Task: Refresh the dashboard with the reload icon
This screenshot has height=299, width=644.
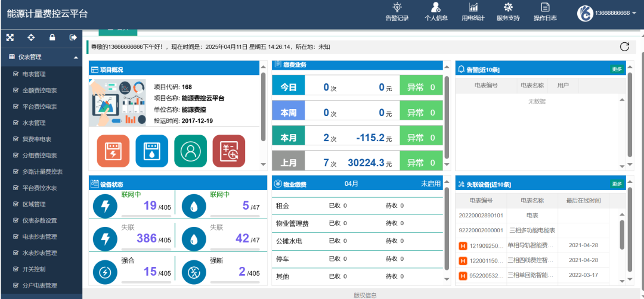Action: pyautogui.click(x=624, y=46)
